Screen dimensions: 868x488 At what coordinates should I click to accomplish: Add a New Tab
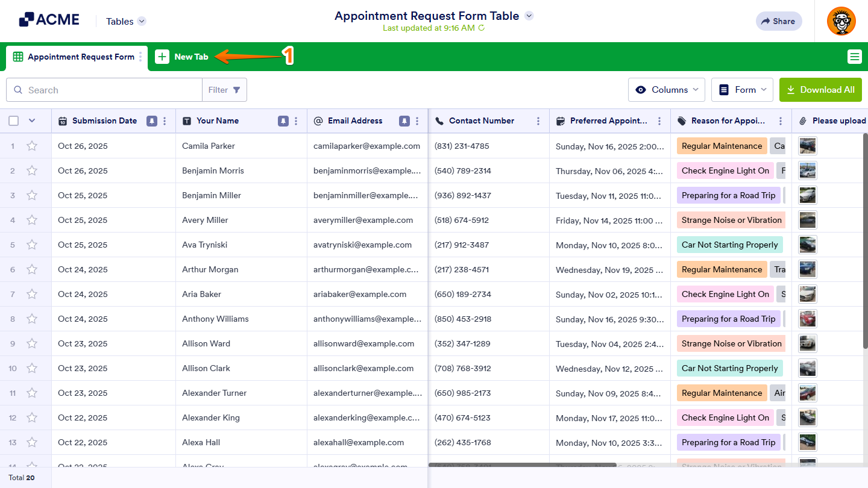tap(182, 57)
